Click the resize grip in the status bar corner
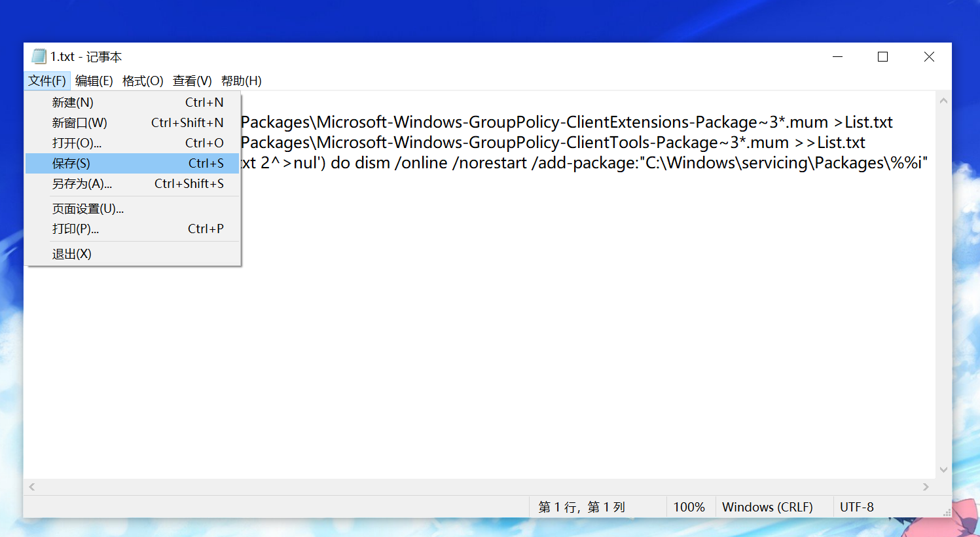 click(x=947, y=513)
